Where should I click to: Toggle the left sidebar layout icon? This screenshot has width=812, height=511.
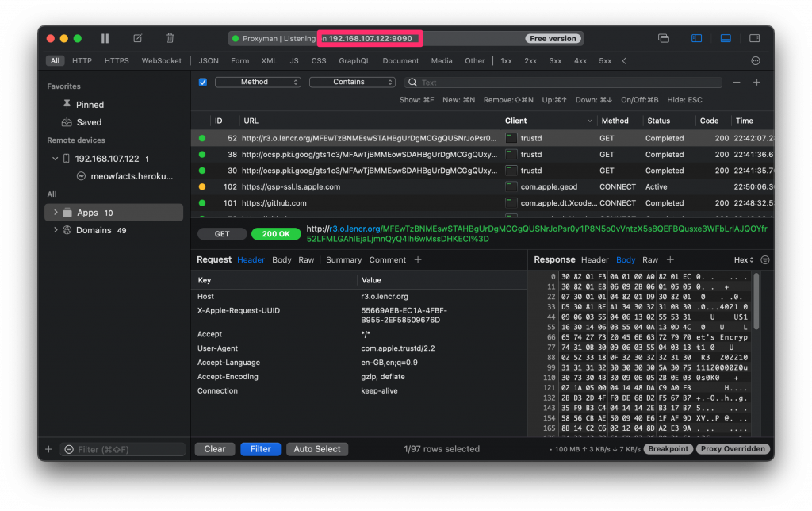tap(696, 38)
